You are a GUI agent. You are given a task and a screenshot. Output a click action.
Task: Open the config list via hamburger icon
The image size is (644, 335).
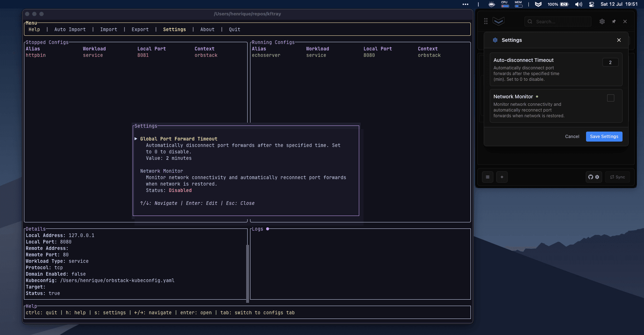click(487, 177)
